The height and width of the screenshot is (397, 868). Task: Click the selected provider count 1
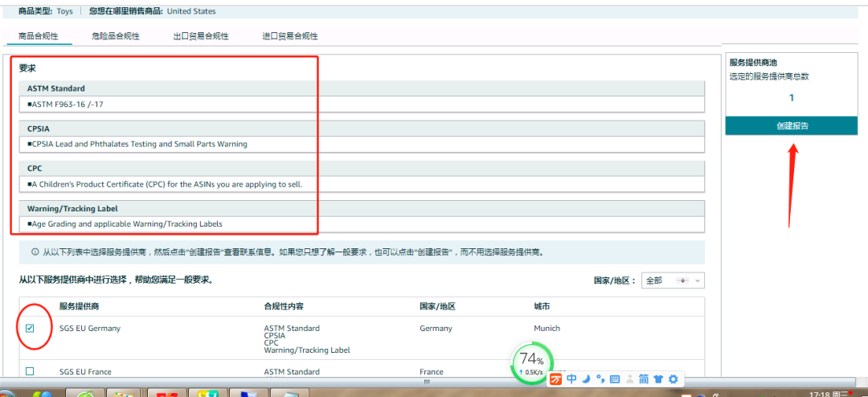pyautogui.click(x=792, y=98)
